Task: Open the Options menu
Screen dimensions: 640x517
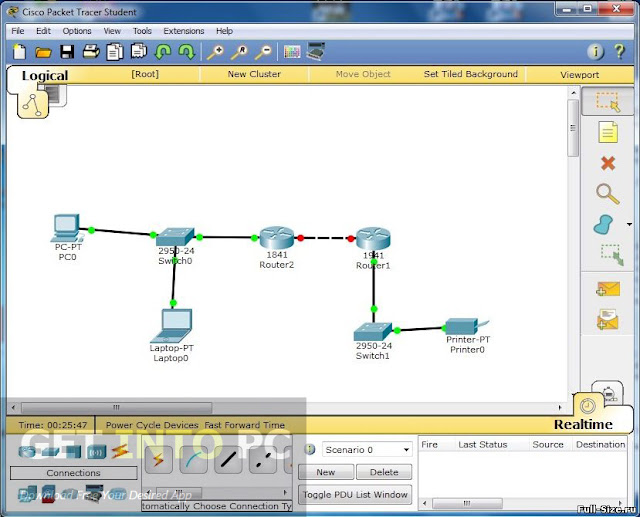Action: 77,31
